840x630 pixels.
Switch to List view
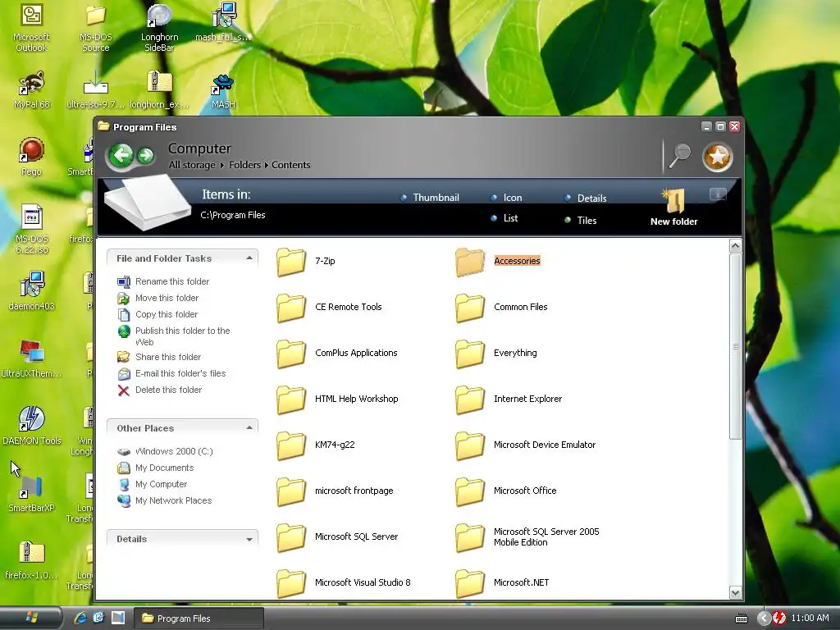pos(504,218)
